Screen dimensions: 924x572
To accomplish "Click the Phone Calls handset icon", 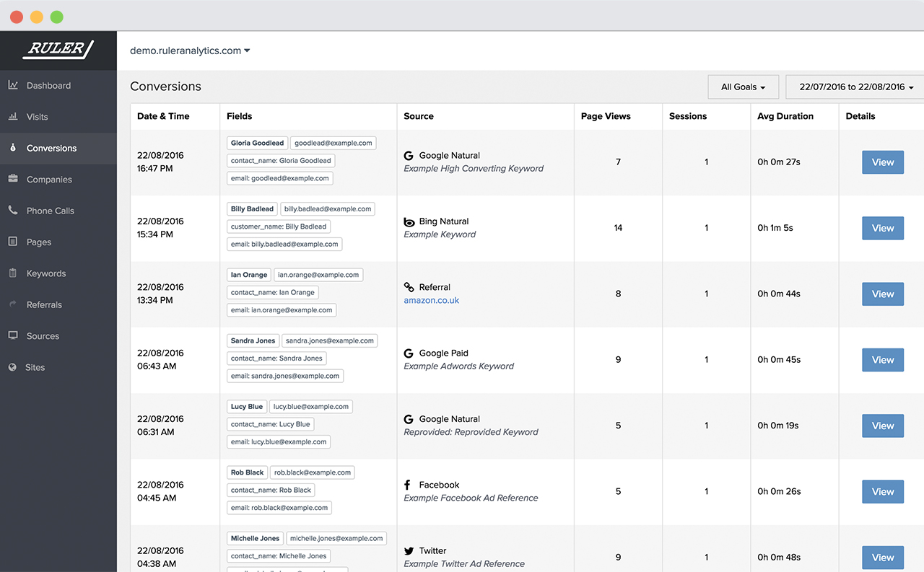I will 13,211.
